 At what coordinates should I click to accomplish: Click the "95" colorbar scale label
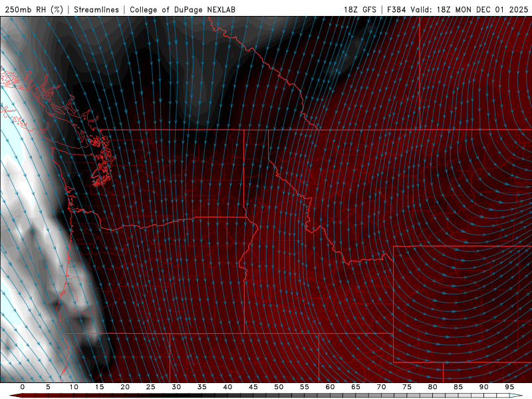[509, 387]
